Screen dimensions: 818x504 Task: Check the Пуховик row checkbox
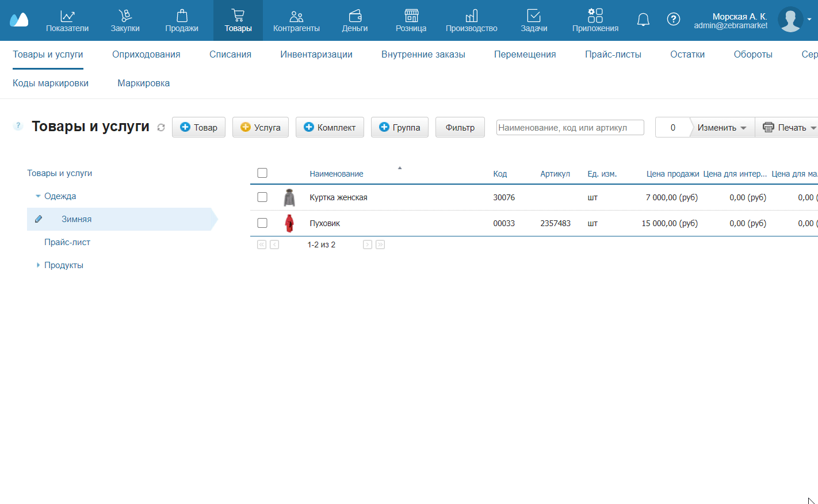[x=262, y=223]
